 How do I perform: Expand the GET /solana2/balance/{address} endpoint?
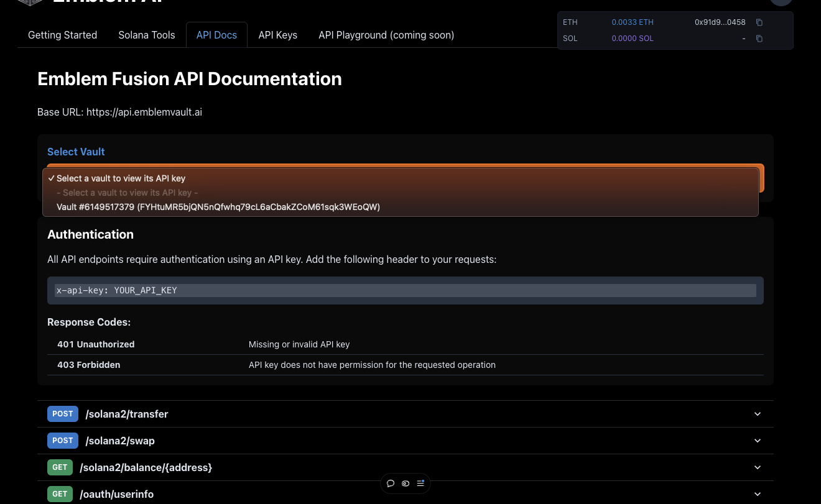[x=405, y=467]
